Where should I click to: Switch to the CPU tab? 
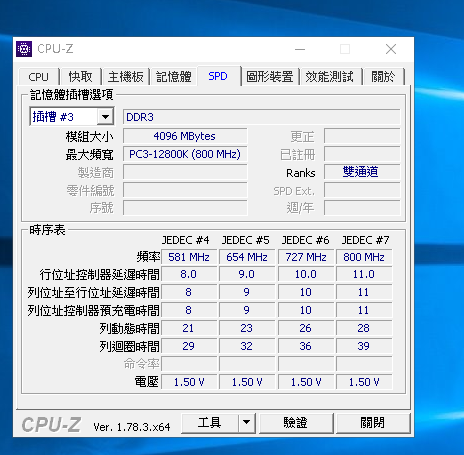(39, 77)
